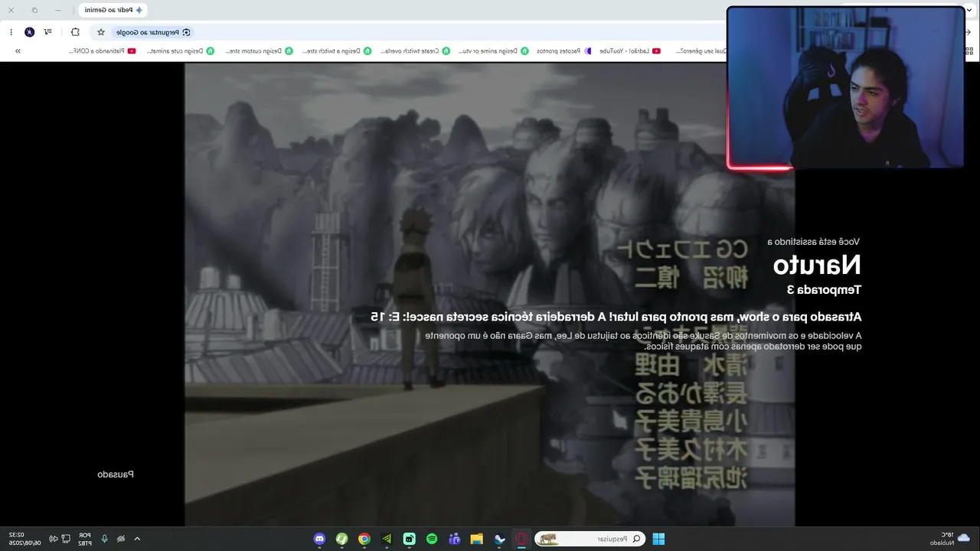980x551 pixels.
Task: Click the episode title ending in E: 15
Action: 616,317
